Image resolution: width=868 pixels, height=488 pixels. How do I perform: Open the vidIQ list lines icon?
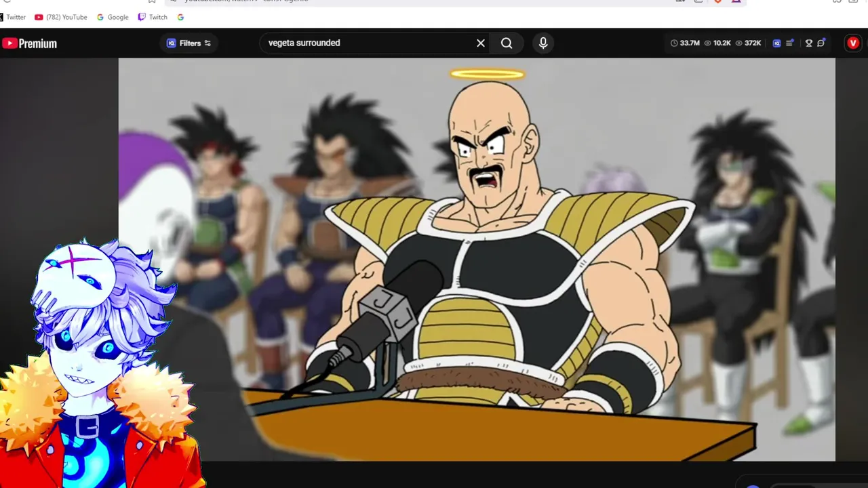790,43
